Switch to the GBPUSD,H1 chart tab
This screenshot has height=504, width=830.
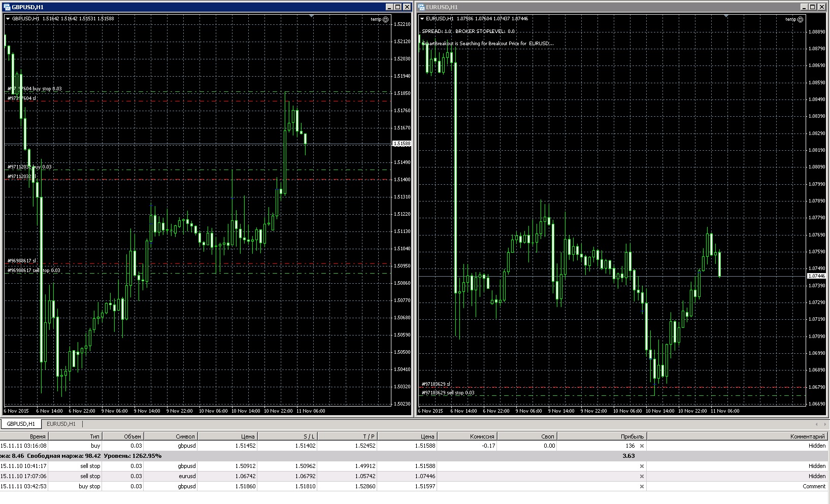tap(21, 424)
